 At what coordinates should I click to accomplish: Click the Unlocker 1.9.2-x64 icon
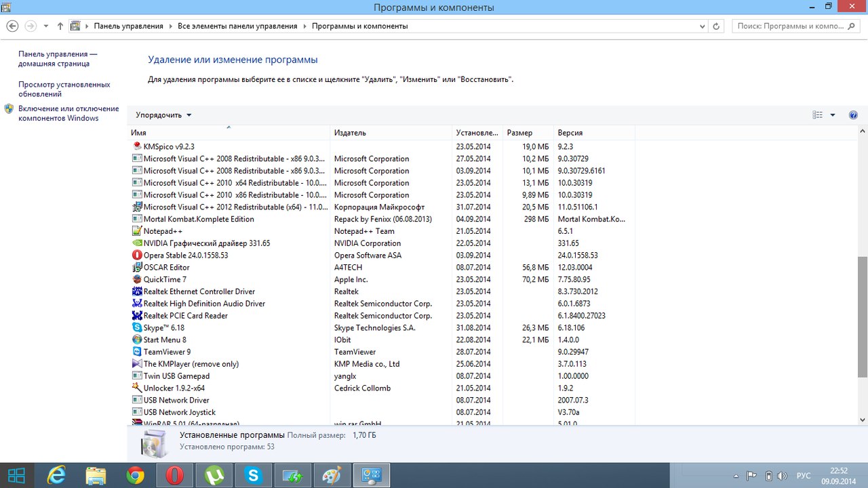[x=137, y=388]
